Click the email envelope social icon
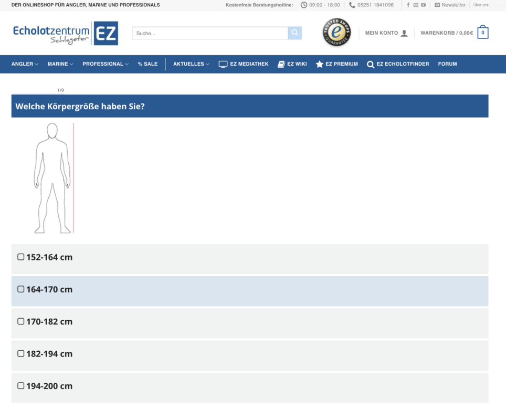 pyautogui.click(x=416, y=5)
